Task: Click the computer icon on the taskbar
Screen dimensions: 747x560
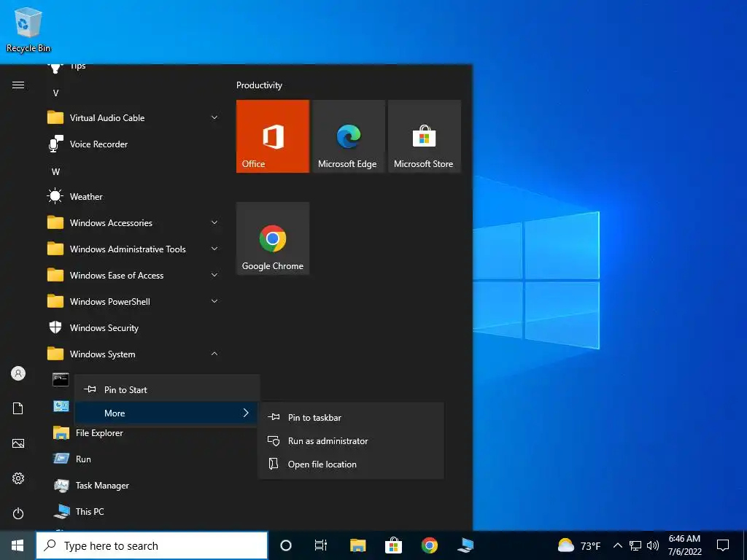Action: pyautogui.click(x=465, y=545)
